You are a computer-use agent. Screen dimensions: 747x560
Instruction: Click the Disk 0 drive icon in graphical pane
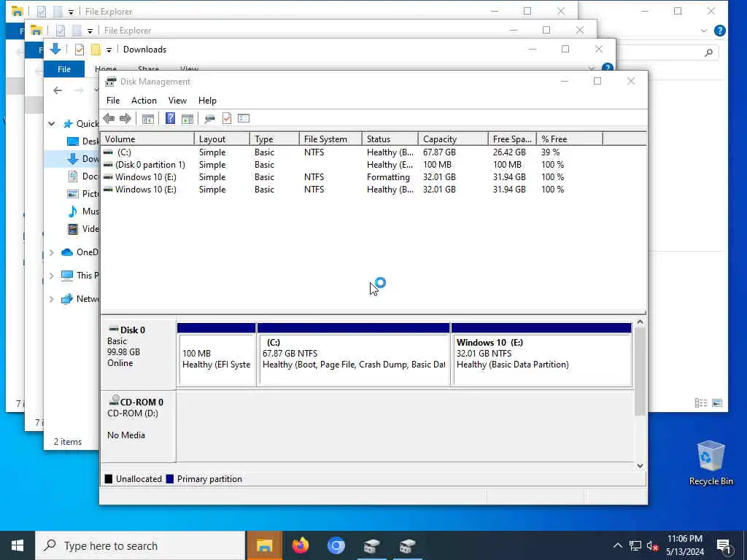[x=113, y=329]
